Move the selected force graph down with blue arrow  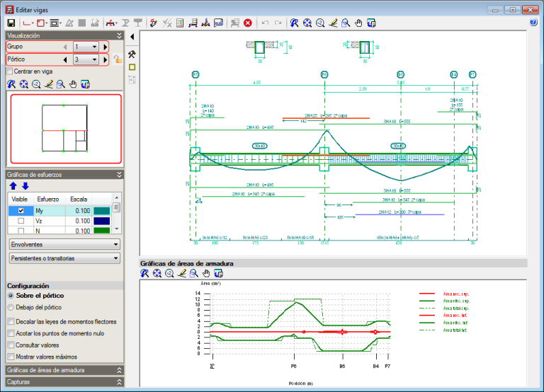point(25,186)
